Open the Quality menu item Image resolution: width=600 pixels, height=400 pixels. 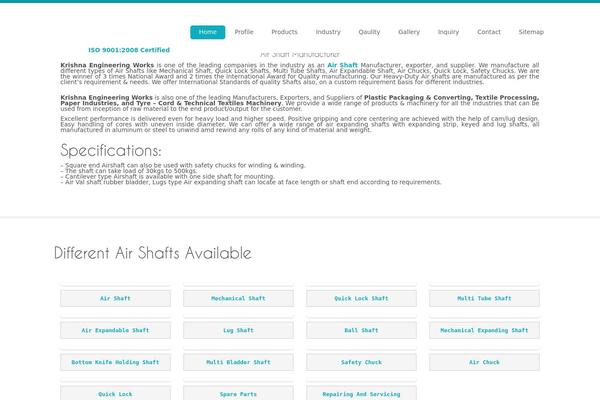pos(369,32)
